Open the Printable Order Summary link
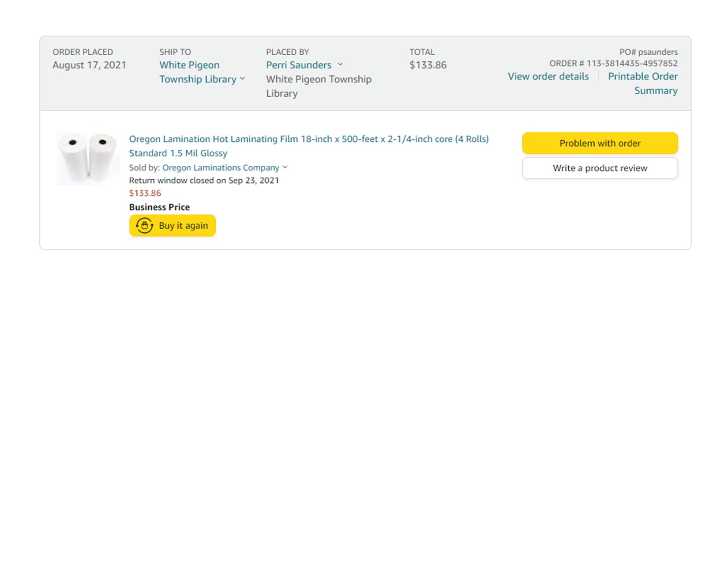This screenshot has width=728, height=563. pos(643,83)
